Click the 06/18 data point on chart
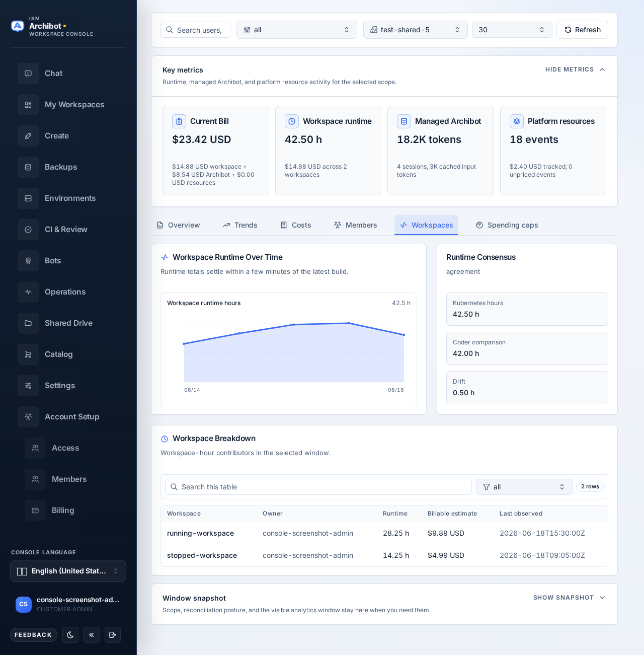The width and height of the screenshot is (644, 655). (x=404, y=335)
